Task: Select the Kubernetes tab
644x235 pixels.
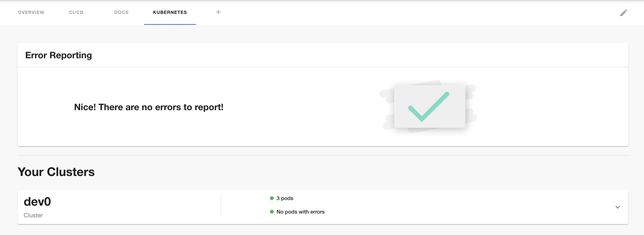Action: click(x=170, y=12)
